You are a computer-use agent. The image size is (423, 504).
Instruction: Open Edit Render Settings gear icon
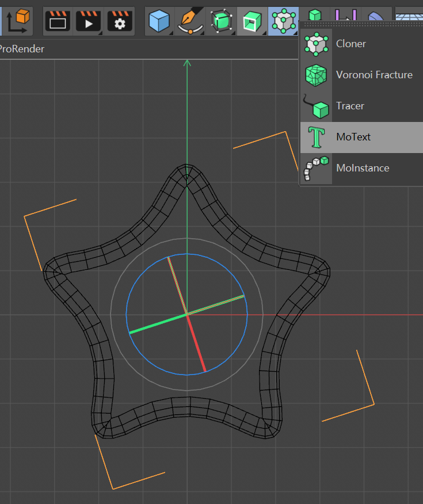point(120,21)
